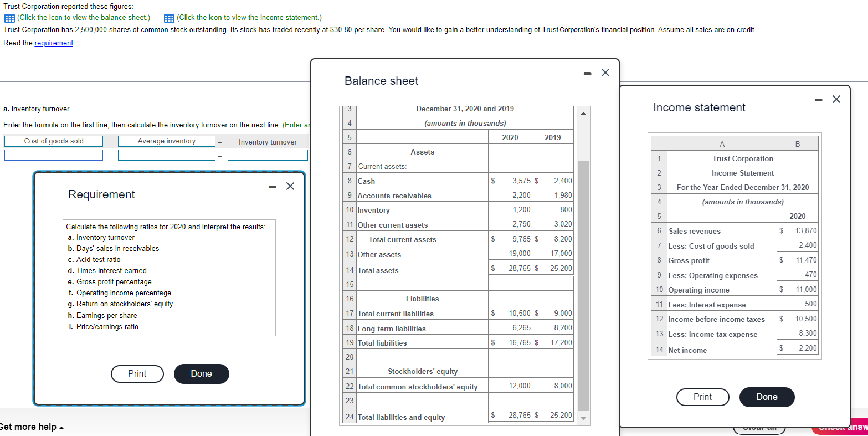Click Total liabilities and equity label
This screenshot has width=868, height=436.
pos(402,418)
